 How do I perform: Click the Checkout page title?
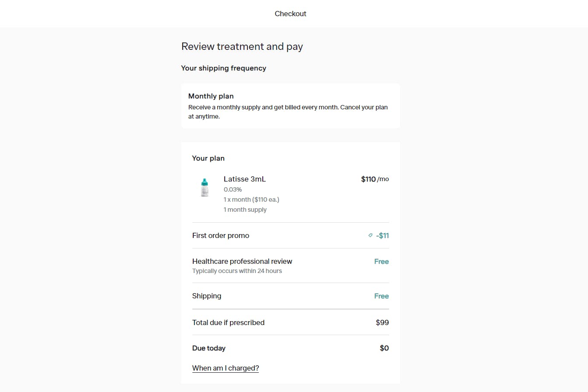point(290,14)
